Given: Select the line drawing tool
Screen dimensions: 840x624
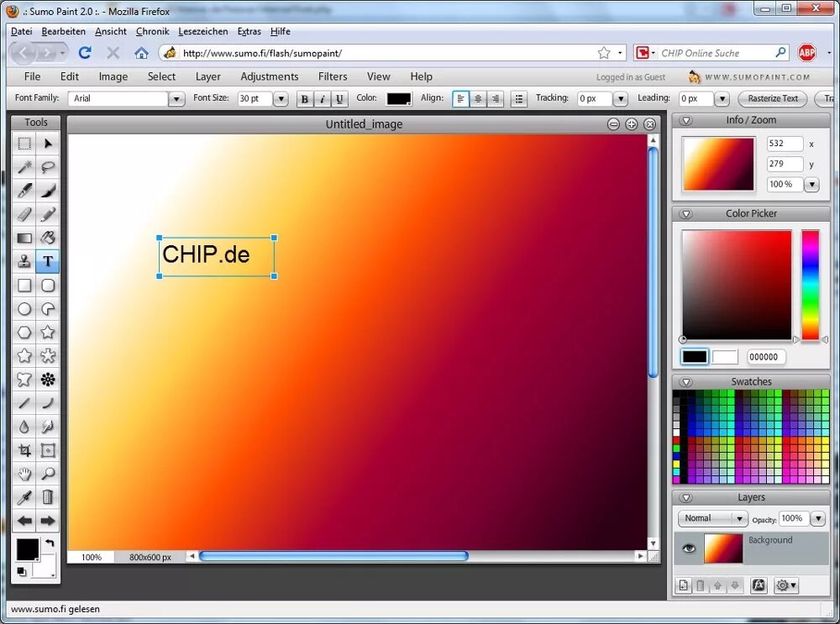Looking at the screenshot, I should 24,403.
